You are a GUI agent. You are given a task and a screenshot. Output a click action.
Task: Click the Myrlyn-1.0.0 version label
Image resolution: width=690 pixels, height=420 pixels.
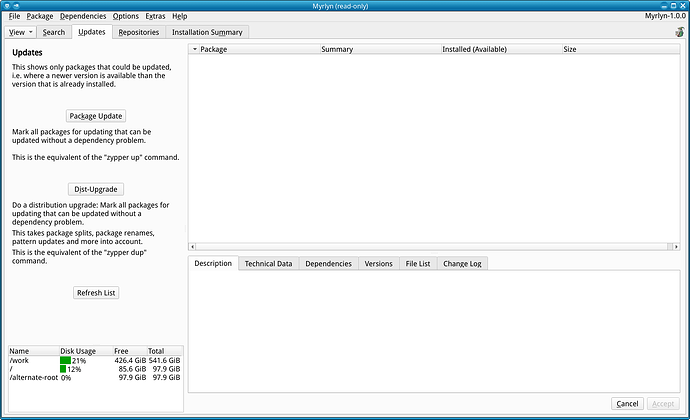(665, 16)
